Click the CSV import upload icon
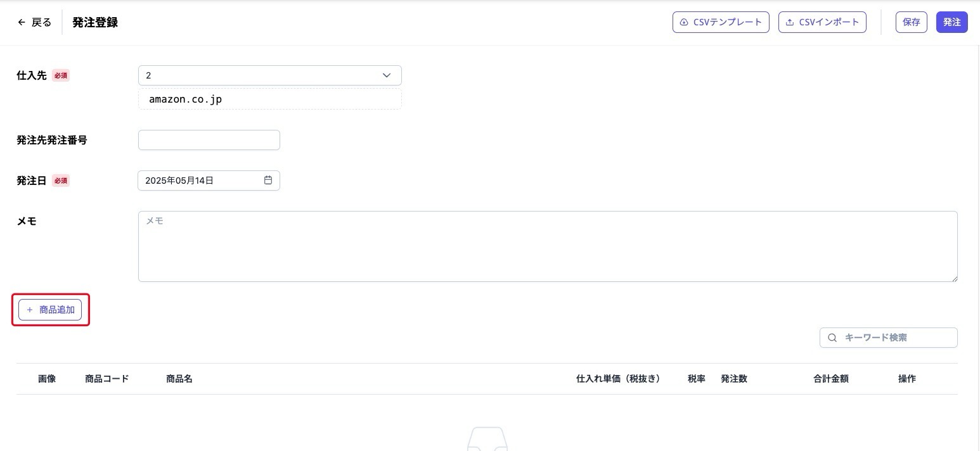 (x=789, y=22)
